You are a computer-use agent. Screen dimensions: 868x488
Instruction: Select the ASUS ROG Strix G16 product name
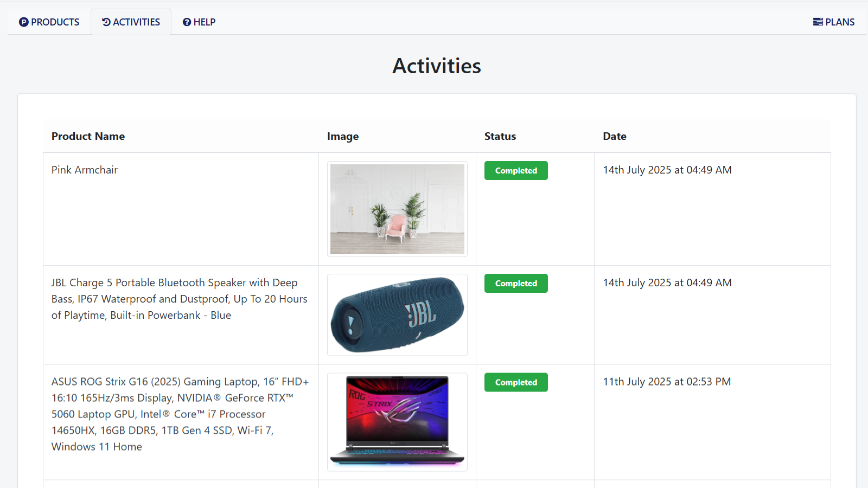pos(180,414)
